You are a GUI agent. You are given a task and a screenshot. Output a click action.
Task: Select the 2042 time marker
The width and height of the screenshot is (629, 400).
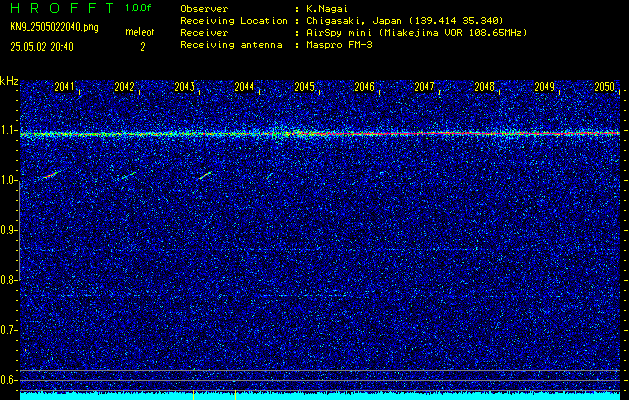(124, 87)
